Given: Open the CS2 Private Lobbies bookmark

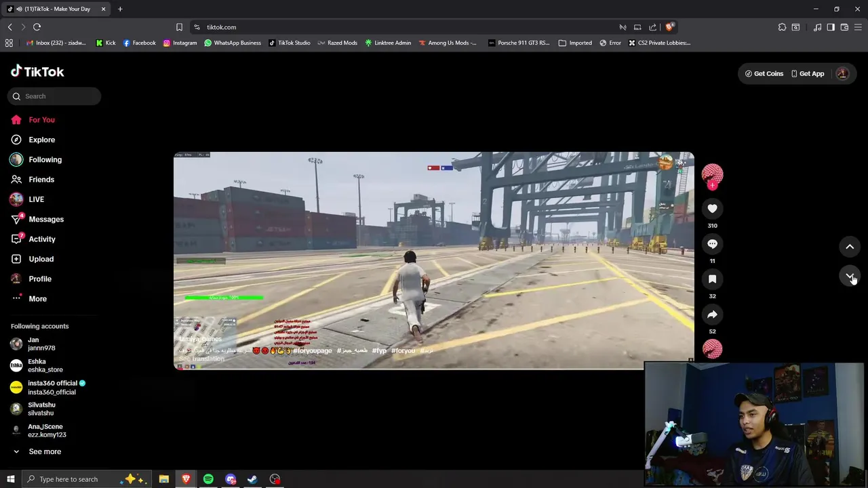Looking at the screenshot, I should (659, 43).
